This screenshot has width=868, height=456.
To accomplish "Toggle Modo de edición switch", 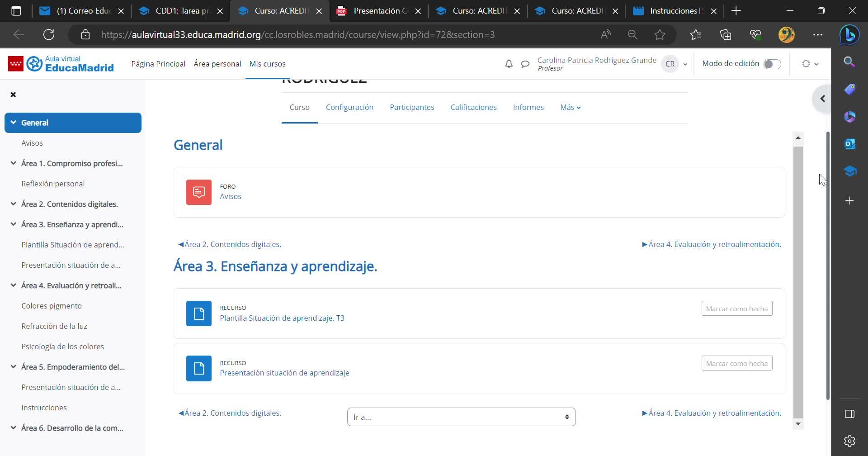I will [772, 64].
